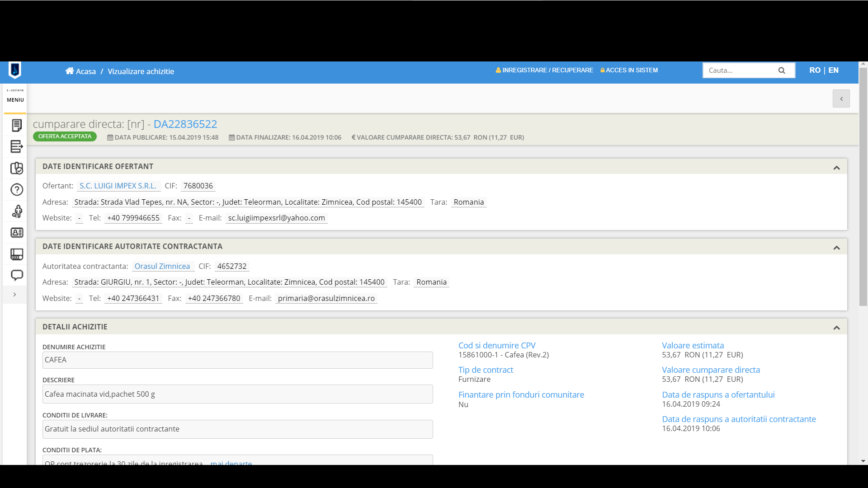
Task: Click the person with magnifier sidebar icon
Action: point(17,211)
